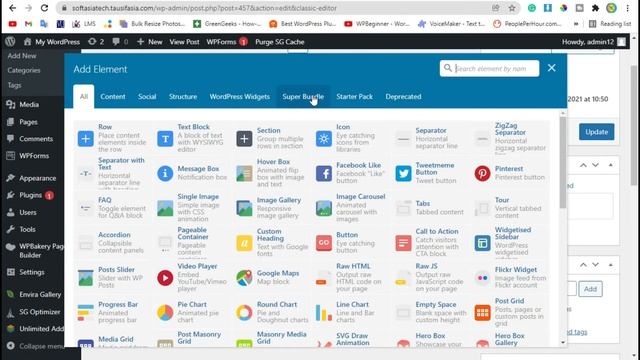Add a Row element
Screen dimensions: 640x360
tap(112, 138)
